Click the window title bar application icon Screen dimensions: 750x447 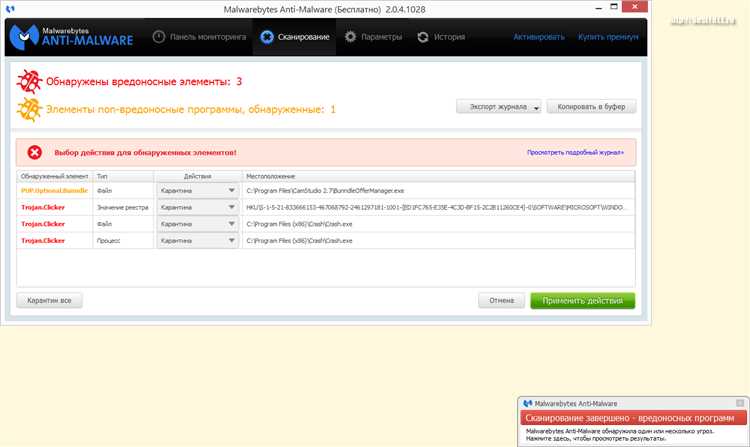point(10,9)
